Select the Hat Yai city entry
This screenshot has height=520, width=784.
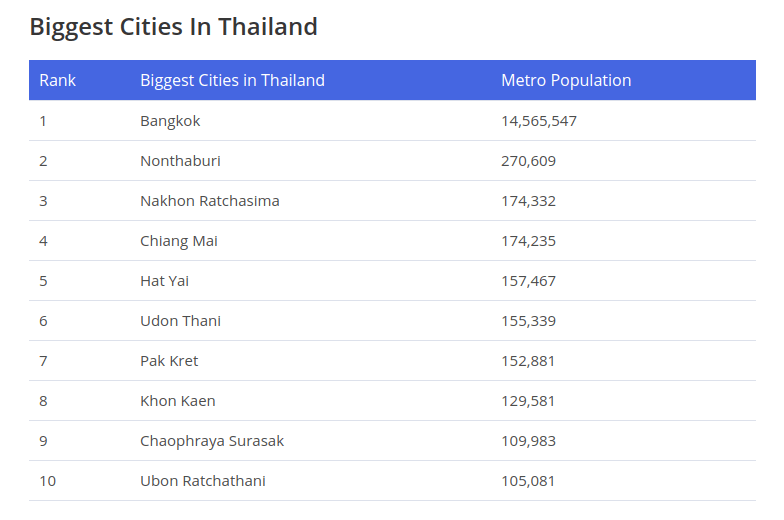165,281
